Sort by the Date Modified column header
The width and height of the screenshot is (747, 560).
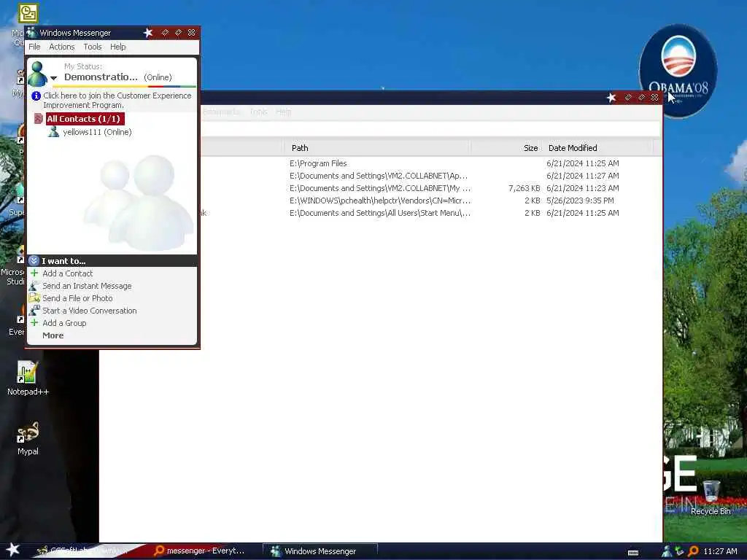coord(597,148)
